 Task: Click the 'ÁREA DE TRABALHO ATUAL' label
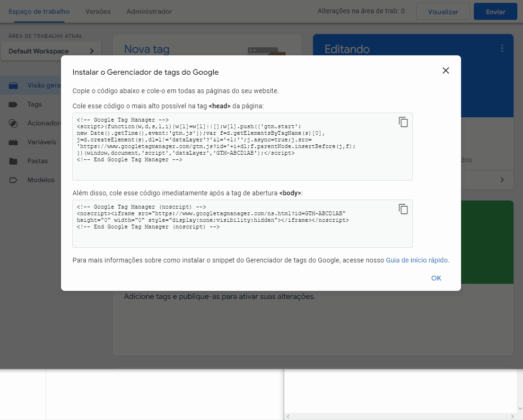45,36
